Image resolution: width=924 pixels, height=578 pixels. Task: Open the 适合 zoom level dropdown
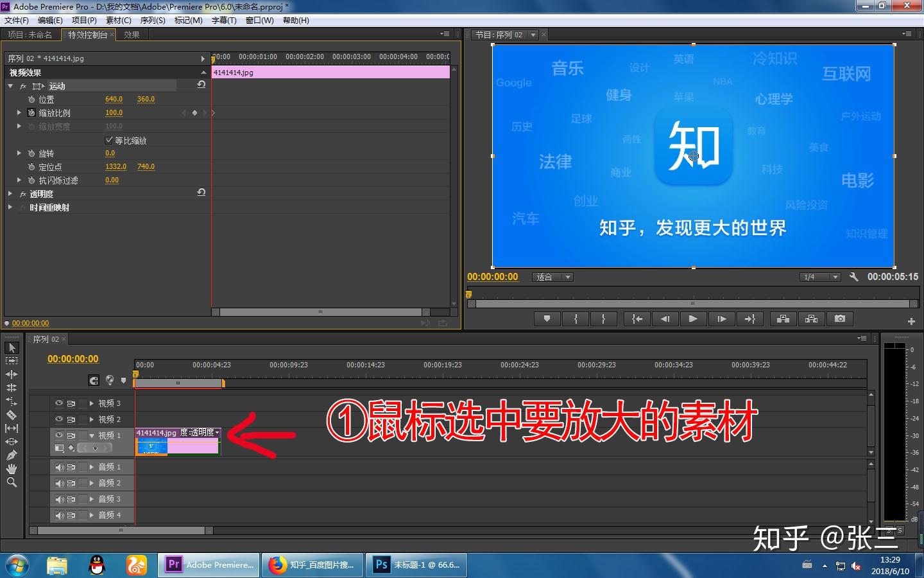point(552,277)
